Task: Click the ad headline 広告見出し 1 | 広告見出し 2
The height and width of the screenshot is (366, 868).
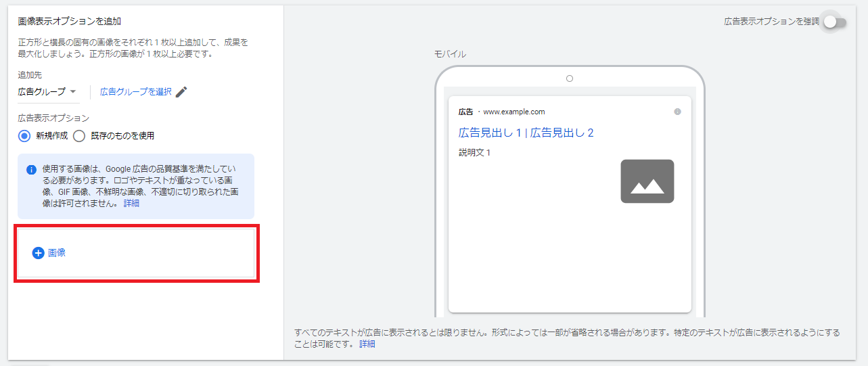Action: pos(526,133)
